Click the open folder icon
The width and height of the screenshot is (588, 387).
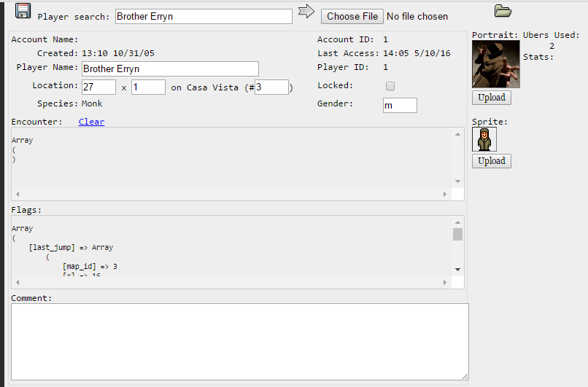click(503, 10)
